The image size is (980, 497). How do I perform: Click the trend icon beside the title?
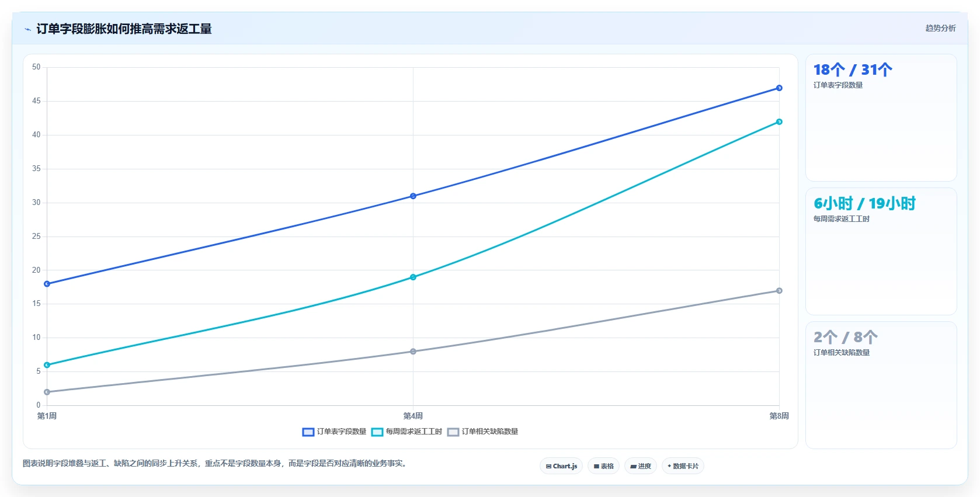27,29
